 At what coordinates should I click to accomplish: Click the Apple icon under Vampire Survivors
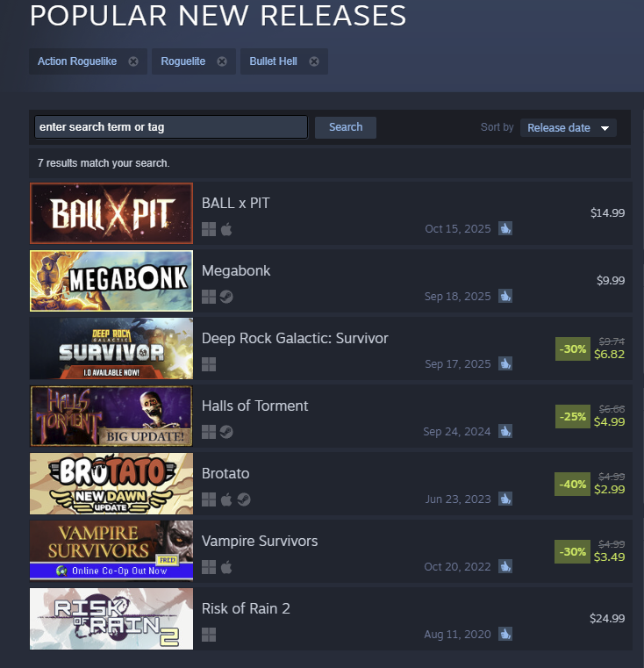click(226, 567)
